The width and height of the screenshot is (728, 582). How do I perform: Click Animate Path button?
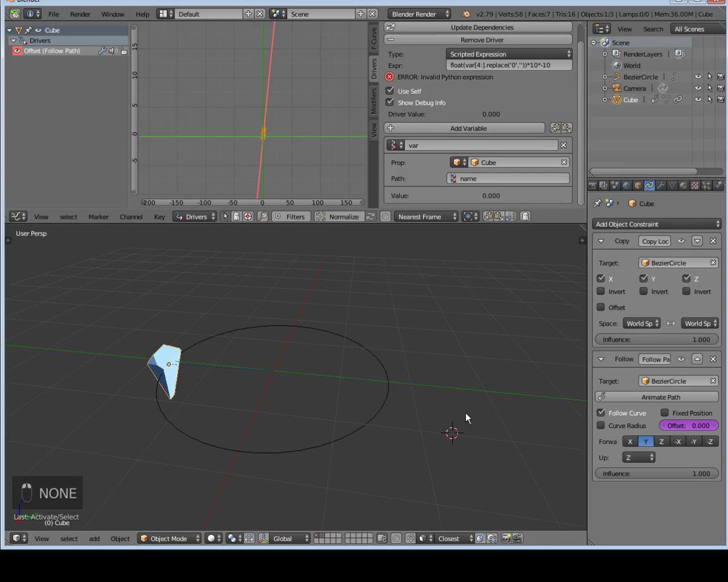656,397
